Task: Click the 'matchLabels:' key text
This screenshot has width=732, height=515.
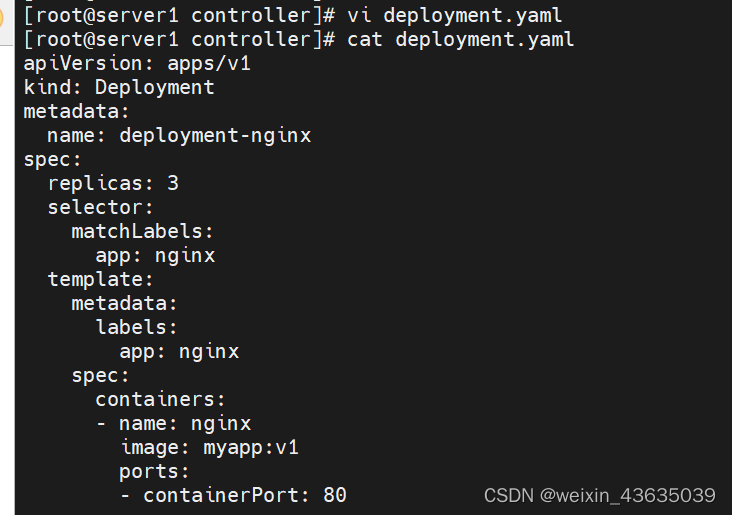Action: pos(142,232)
